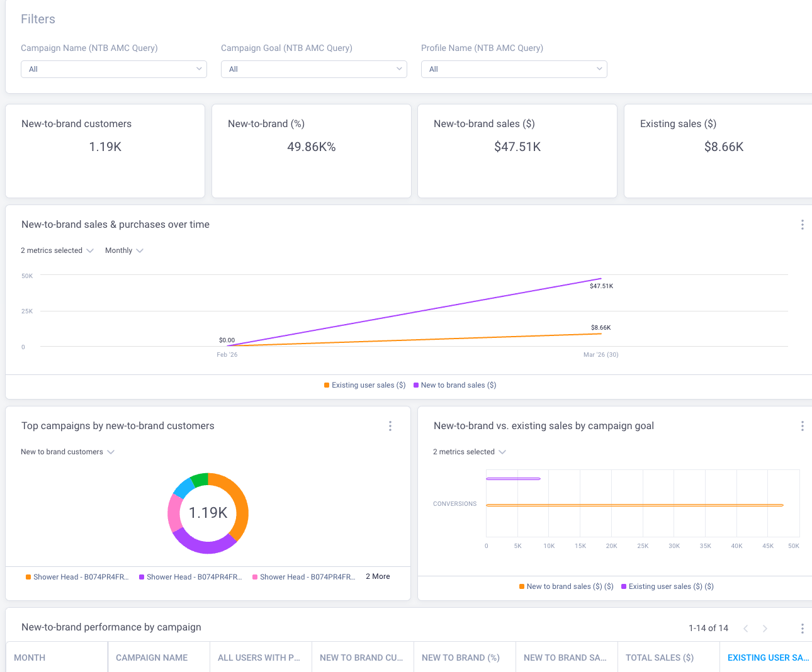Screen dimensions: 812x672
Task: Sort by ALL USERS WITH P... column
Action: pyautogui.click(x=261, y=658)
